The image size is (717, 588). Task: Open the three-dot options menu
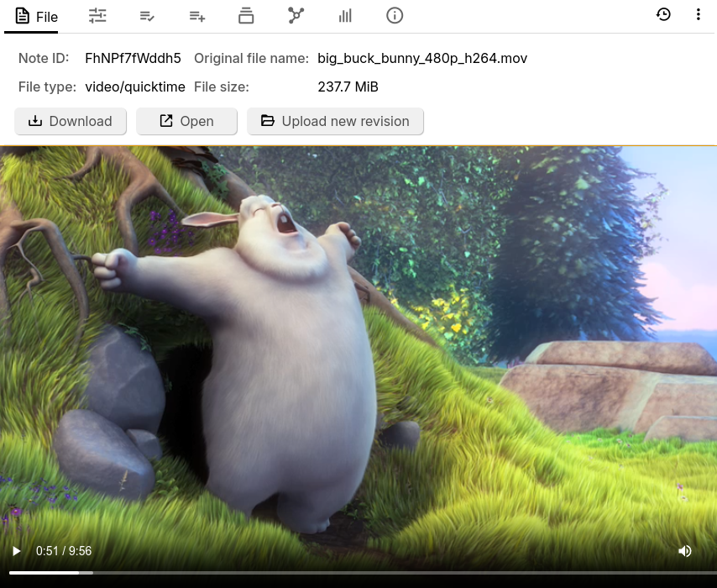[x=698, y=14]
